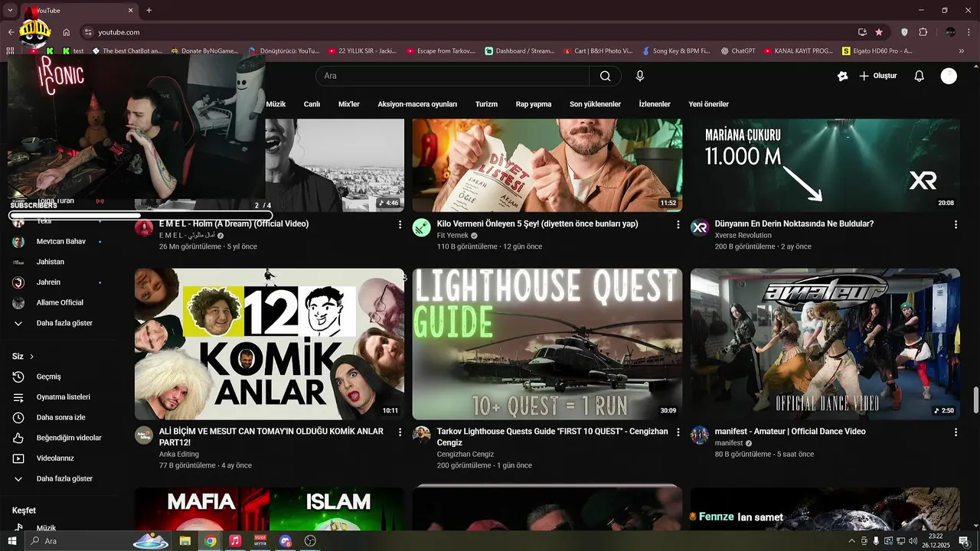Activate voice search microphone icon
This screenshot has height=551, width=980.
point(640,76)
